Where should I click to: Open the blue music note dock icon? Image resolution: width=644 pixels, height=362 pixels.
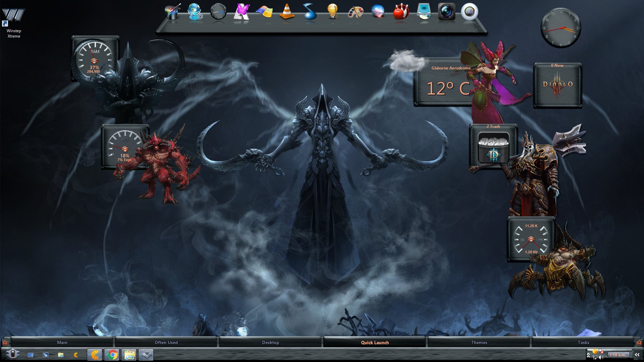(x=309, y=12)
